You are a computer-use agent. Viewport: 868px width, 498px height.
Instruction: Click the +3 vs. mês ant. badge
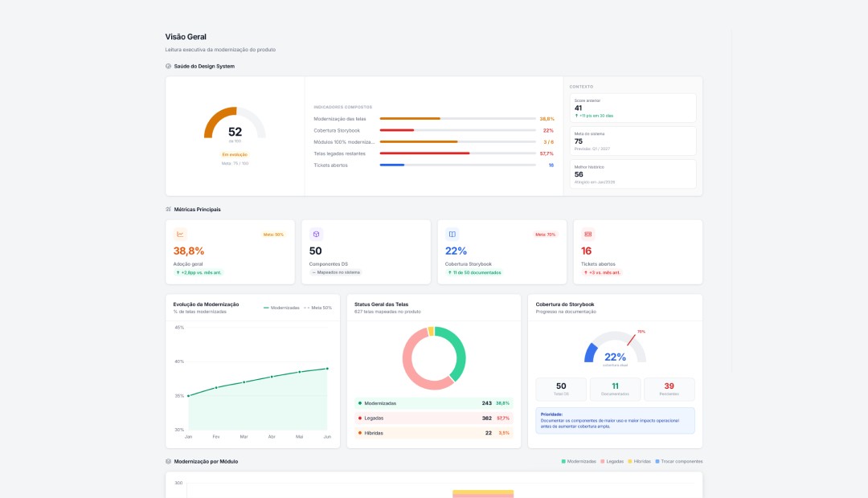pyautogui.click(x=602, y=273)
